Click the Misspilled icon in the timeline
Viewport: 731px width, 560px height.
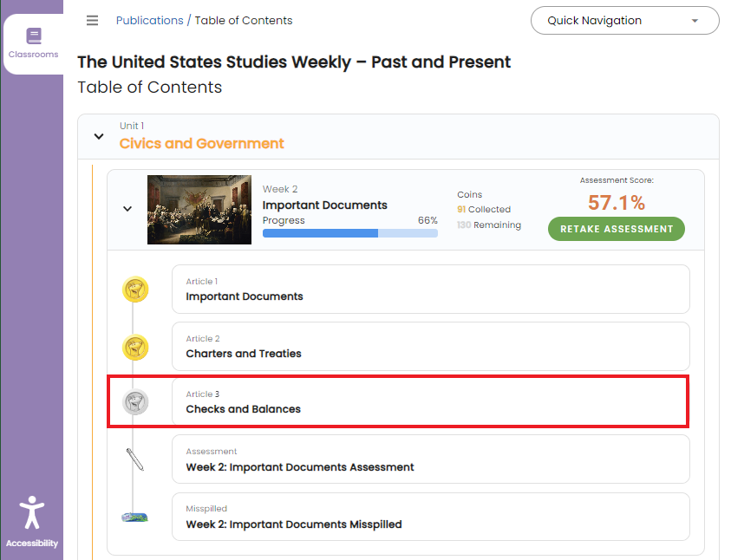pyautogui.click(x=134, y=517)
